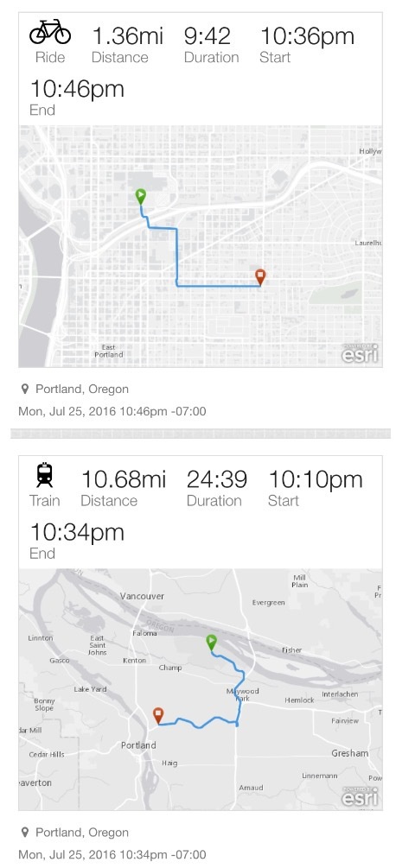
Task: Click the Train activity icon
Action: click(44, 475)
